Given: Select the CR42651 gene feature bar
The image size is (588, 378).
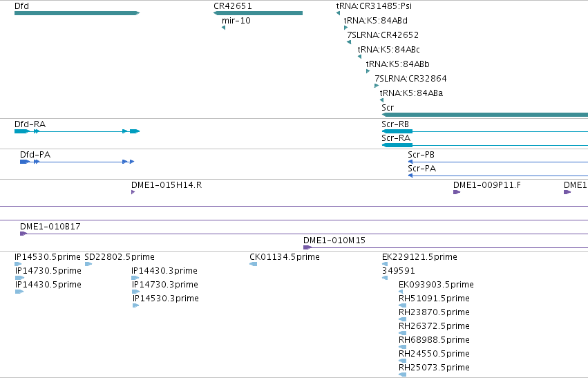Looking at the screenshot, I should tap(258, 13).
